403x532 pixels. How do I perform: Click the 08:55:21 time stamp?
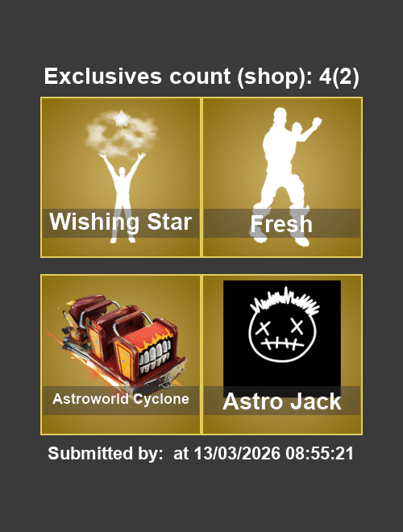(x=319, y=453)
